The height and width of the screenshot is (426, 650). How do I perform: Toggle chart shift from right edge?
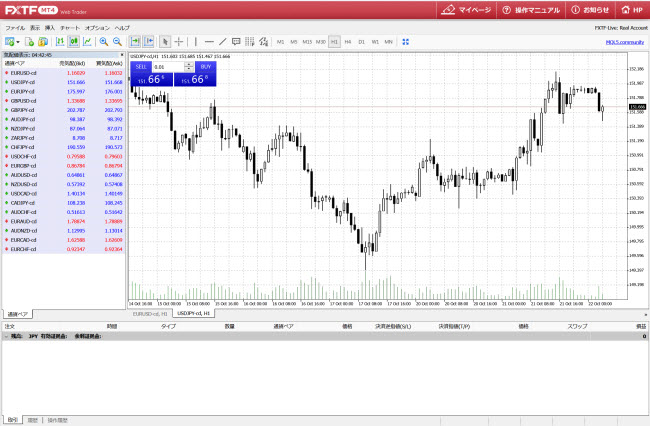(x=149, y=42)
